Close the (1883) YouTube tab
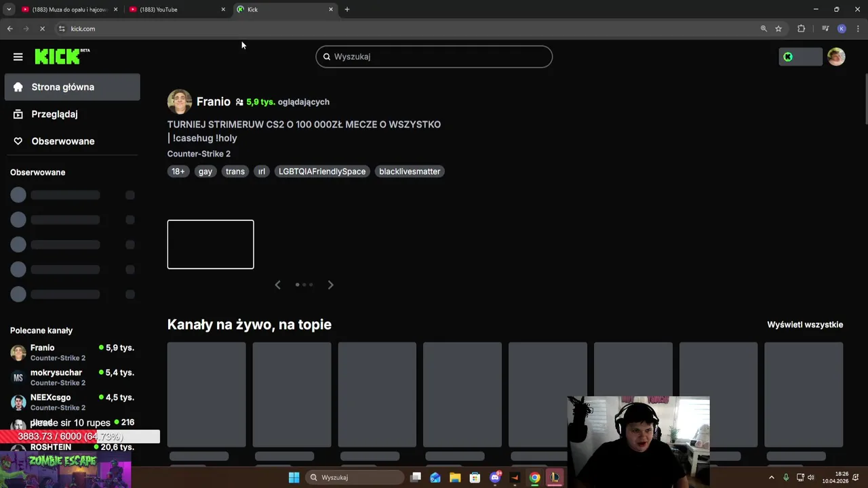The image size is (868, 488). (x=223, y=9)
